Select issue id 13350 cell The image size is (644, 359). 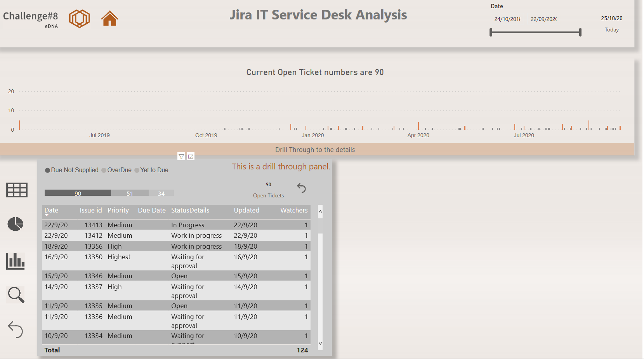tap(94, 257)
